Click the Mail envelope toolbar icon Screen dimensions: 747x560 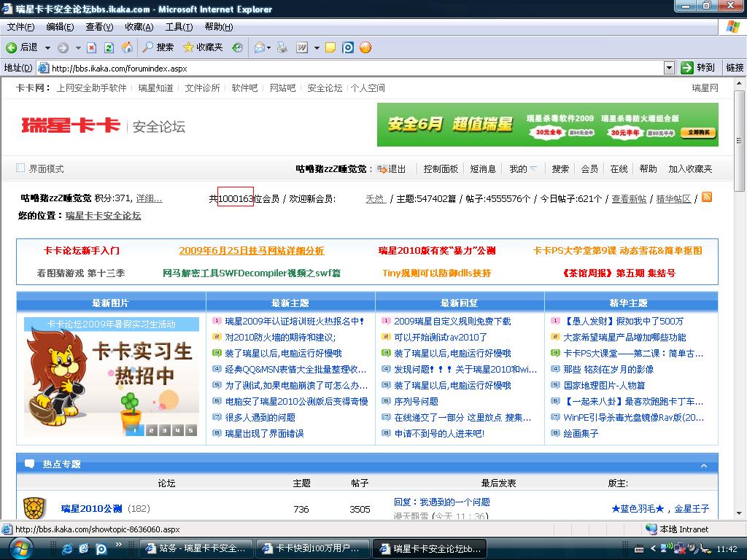click(260, 47)
